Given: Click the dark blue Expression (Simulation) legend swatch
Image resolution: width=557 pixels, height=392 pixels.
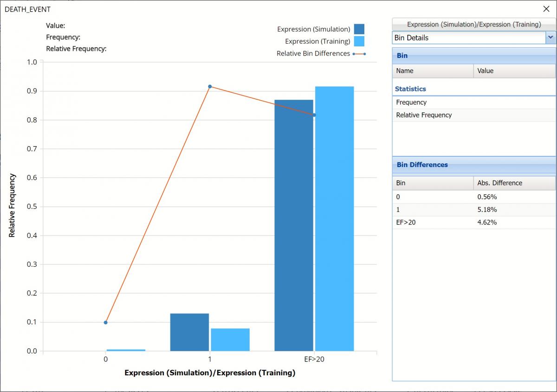Looking at the screenshot, I should tap(359, 29).
